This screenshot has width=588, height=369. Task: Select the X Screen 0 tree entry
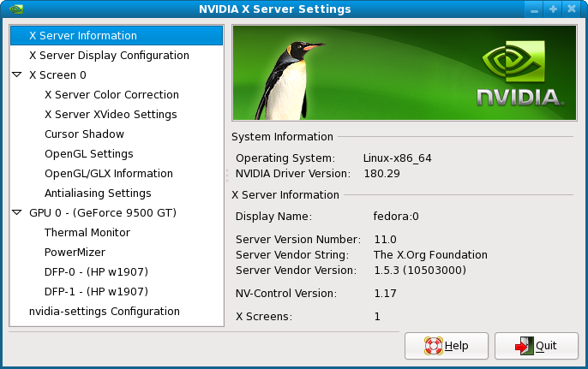57,75
